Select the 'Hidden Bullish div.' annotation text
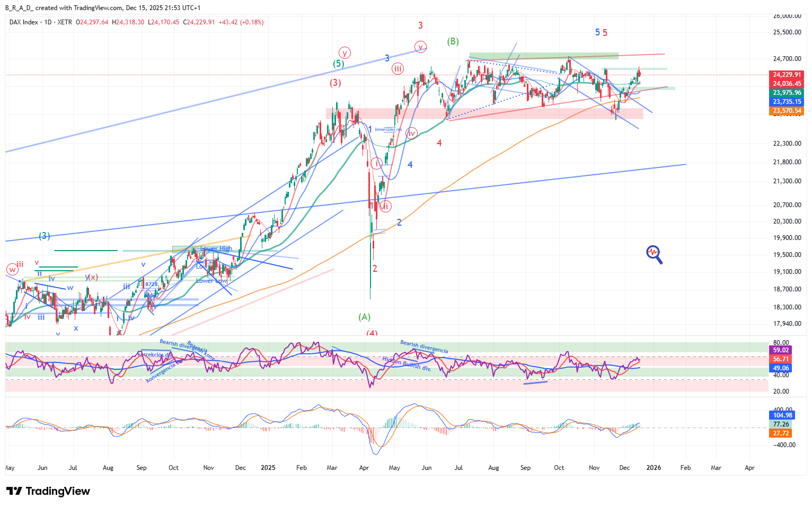This screenshot has width=812, height=507. tap(407, 363)
